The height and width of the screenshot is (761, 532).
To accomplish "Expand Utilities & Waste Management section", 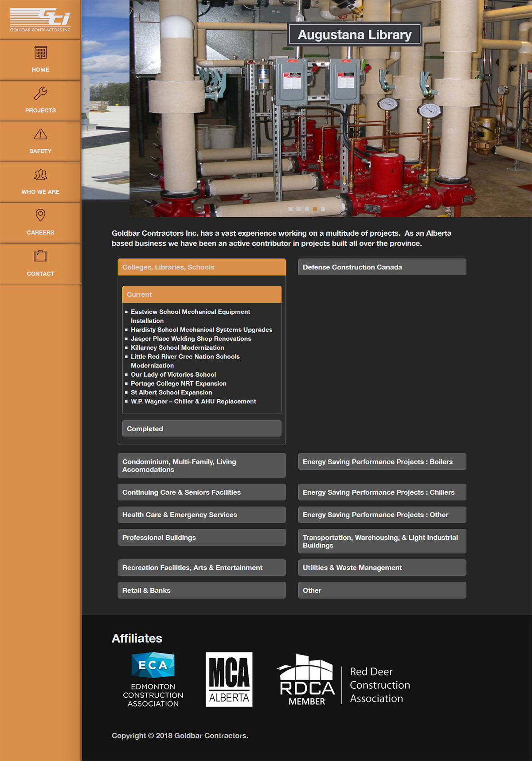I will [382, 568].
